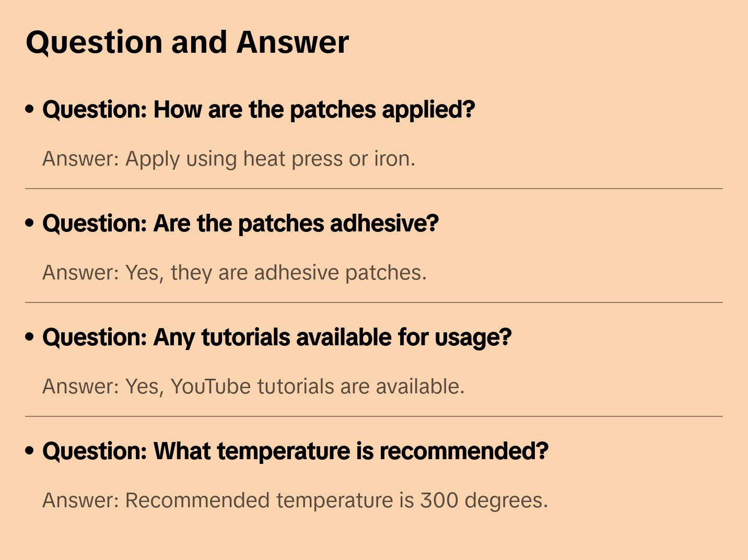Click '300' in the temperature answer
748x560 pixels.
pyautogui.click(x=439, y=500)
